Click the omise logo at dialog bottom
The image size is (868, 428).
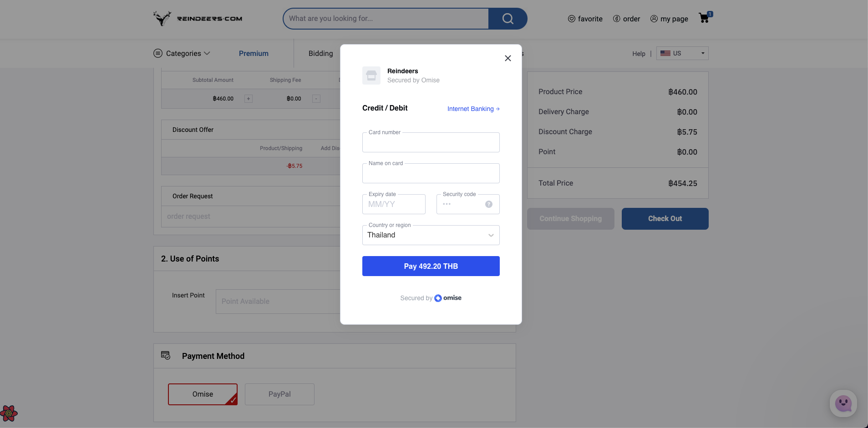coord(448,298)
